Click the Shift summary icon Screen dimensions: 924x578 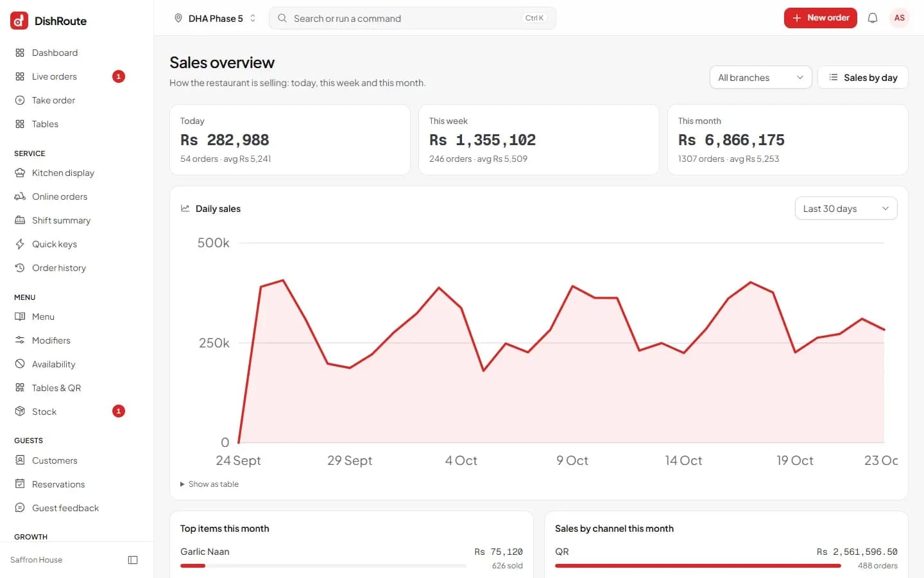point(20,220)
